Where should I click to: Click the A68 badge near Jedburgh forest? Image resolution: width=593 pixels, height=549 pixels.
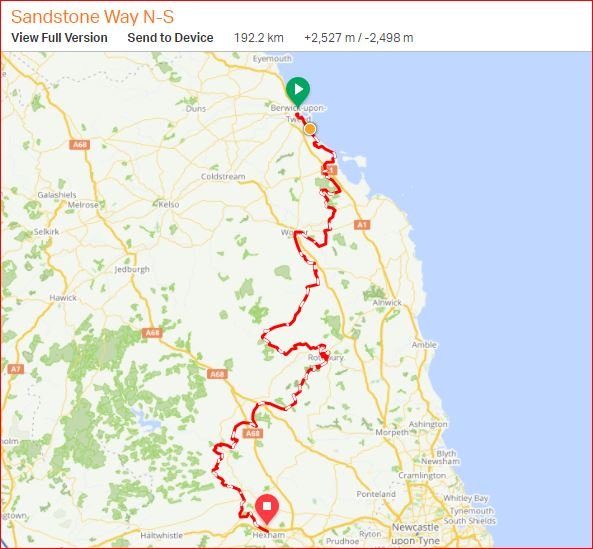152,333
